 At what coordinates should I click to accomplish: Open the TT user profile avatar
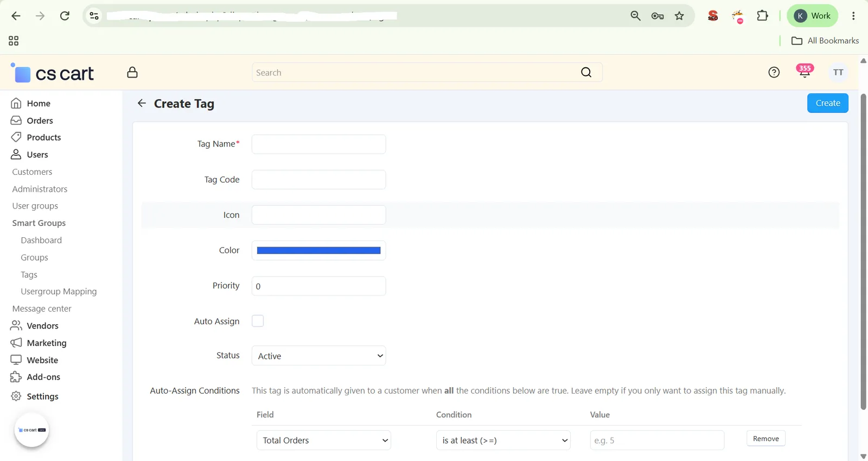click(838, 72)
